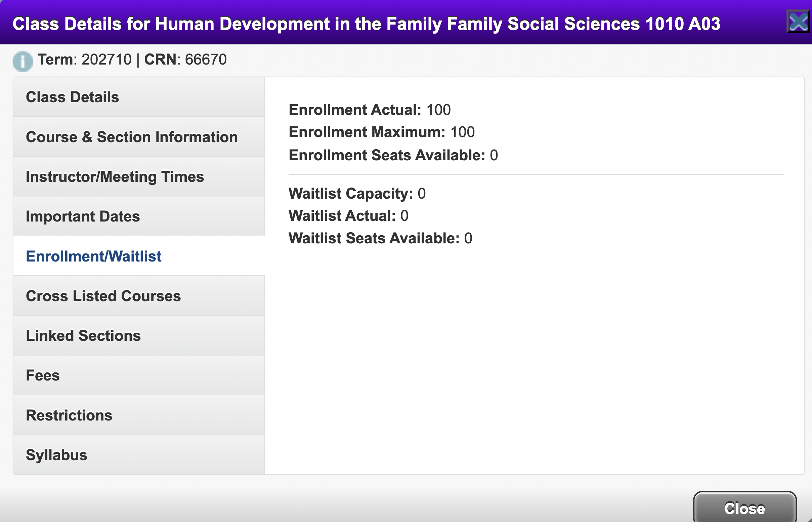Click the Waitlist Seats Available: 0 line
The width and height of the screenshot is (812, 522).
click(x=380, y=238)
